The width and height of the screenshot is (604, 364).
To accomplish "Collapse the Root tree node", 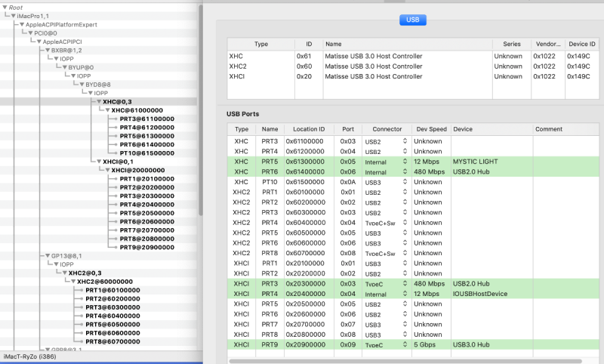I will point(5,6).
